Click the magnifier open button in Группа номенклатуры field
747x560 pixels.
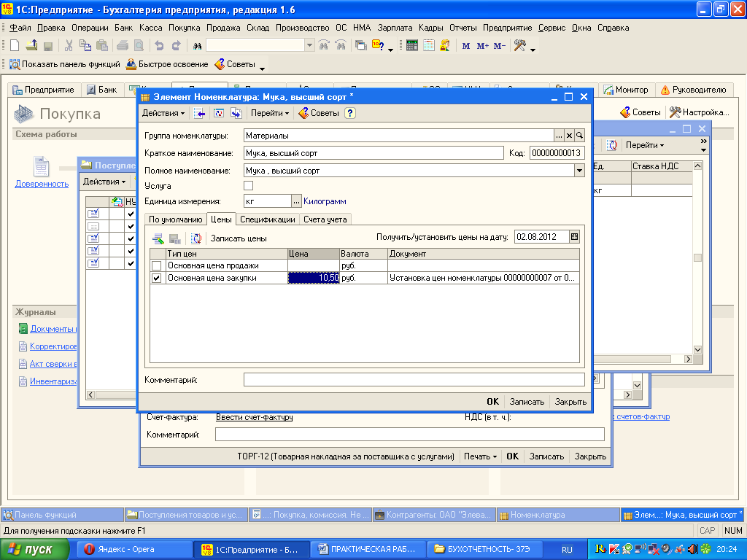click(579, 136)
